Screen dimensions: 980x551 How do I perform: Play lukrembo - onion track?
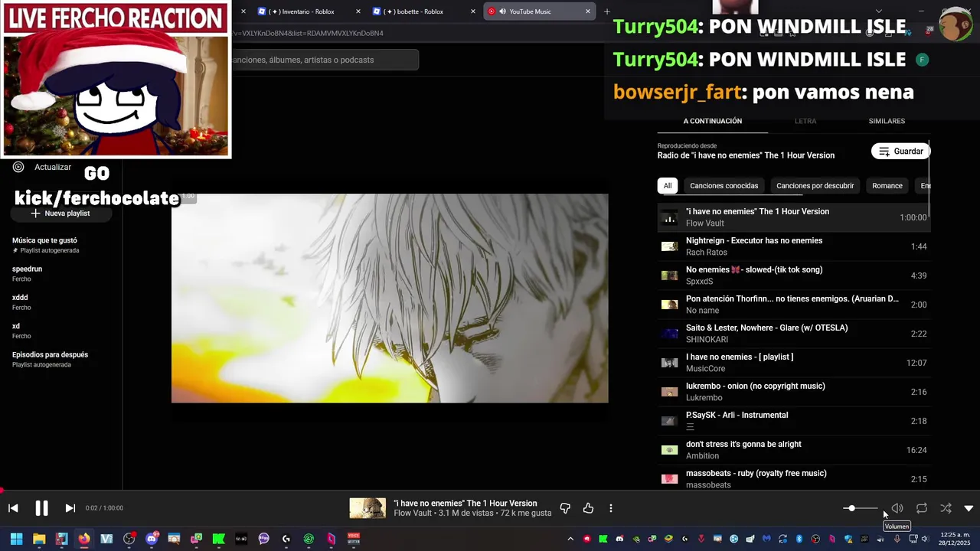[x=794, y=392]
